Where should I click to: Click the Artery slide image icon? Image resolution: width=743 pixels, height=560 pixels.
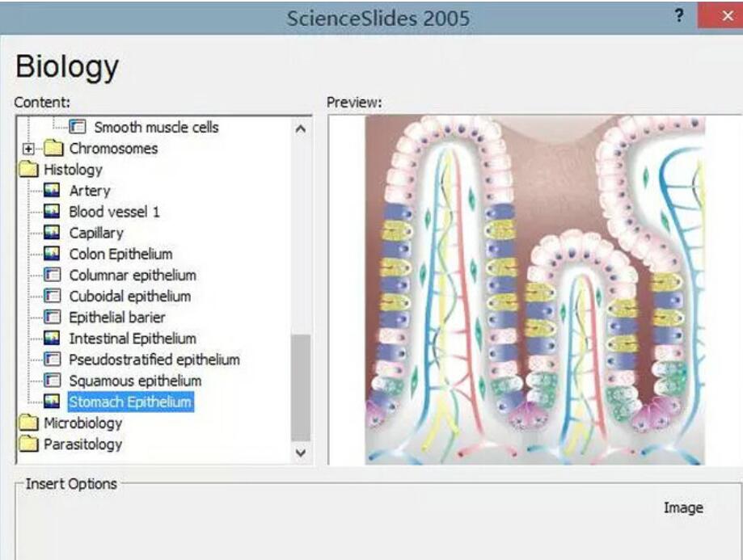click(x=53, y=191)
